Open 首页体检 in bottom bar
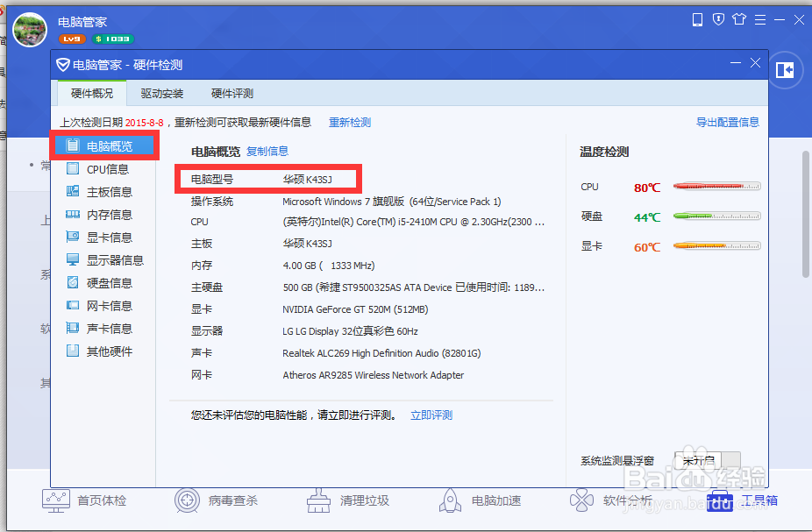Screen dimensions: 812x532 [84, 500]
